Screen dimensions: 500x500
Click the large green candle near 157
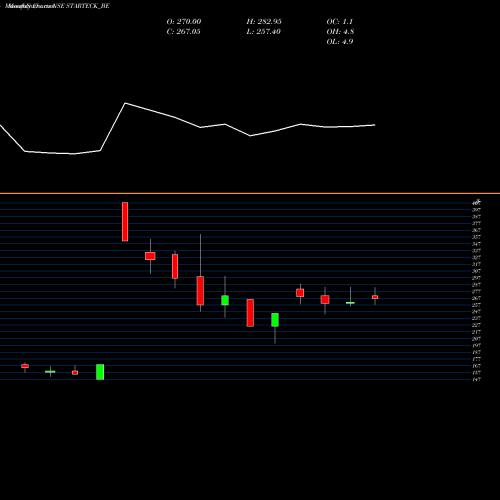click(x=100, y=372)
